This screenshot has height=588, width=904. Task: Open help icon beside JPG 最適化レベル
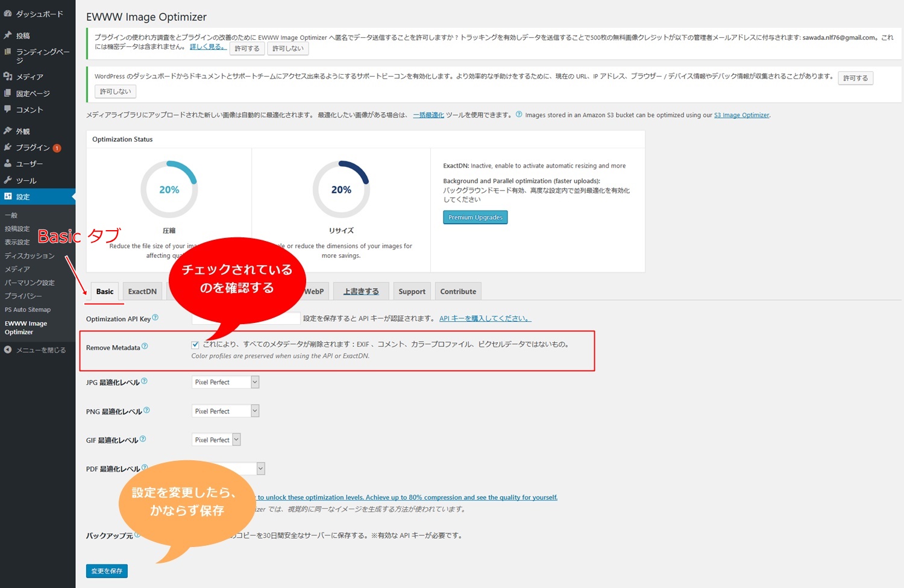(144, 381)
